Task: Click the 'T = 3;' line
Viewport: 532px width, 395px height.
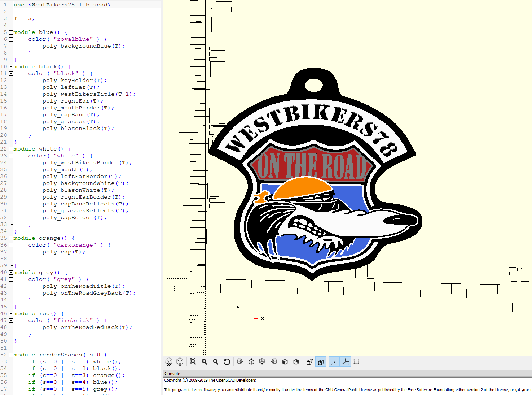Action: tap(24, 18)
